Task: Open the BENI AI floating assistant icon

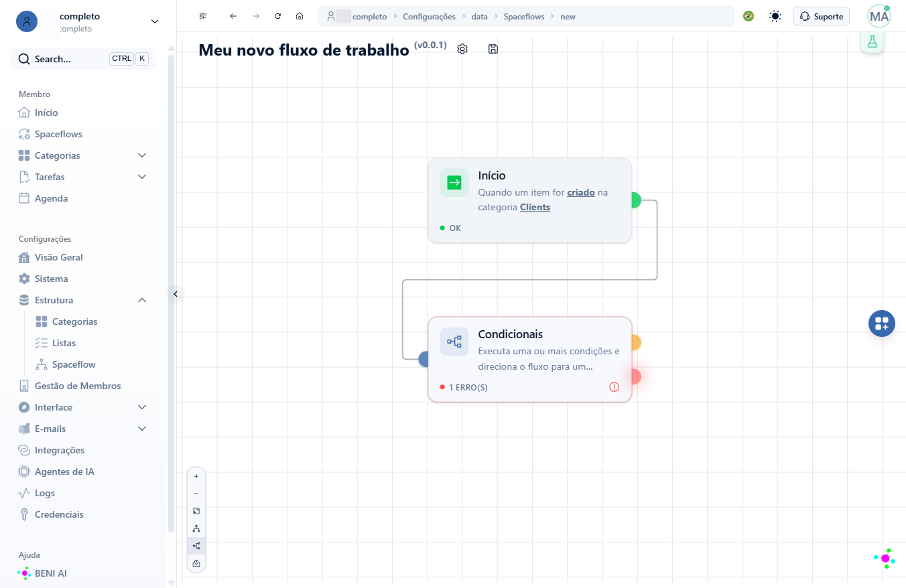Action: 885,559
